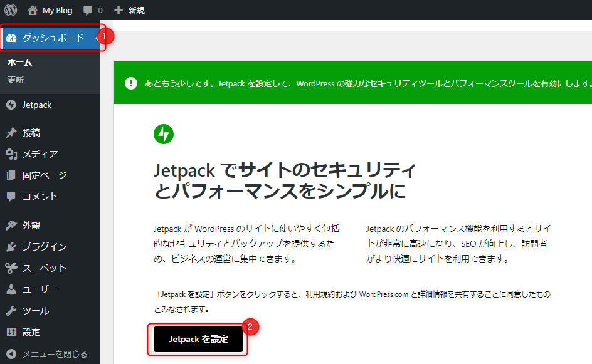Open the メディア library menu
Screen dimensions: 592x364
point(40,154)
